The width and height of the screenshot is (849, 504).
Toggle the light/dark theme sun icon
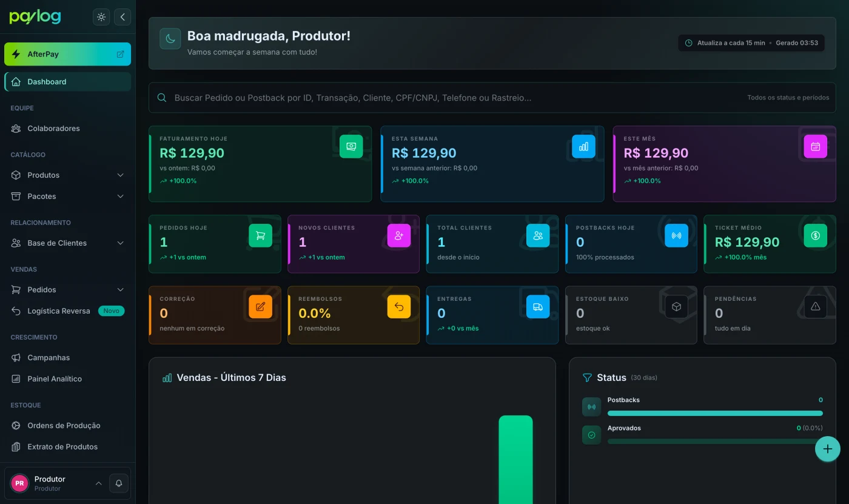101,17
